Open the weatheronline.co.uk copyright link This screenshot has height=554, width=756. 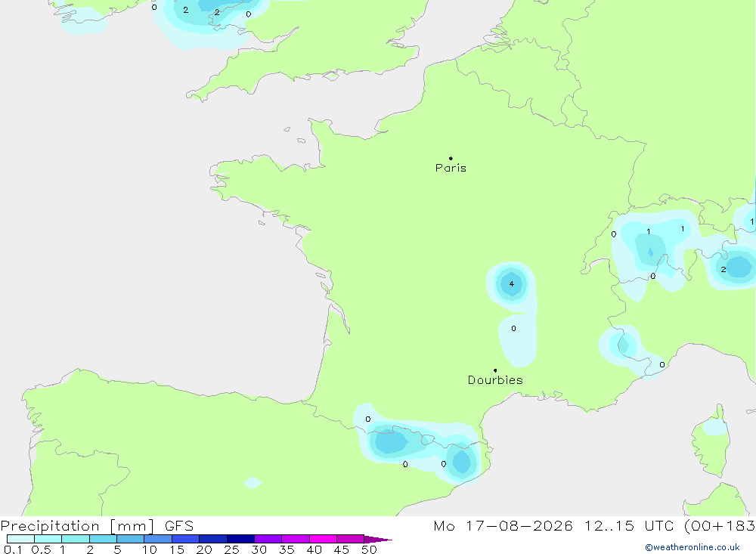[x=692, y=547]
